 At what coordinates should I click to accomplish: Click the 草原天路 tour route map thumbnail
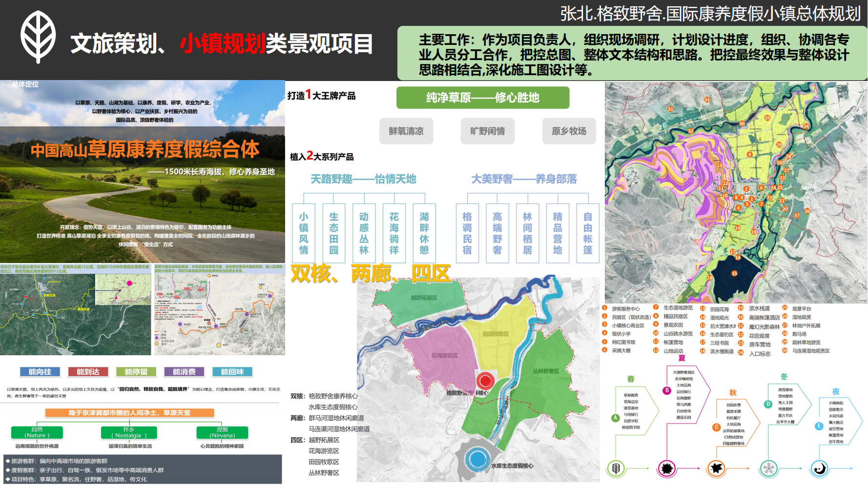click(220, 314)
